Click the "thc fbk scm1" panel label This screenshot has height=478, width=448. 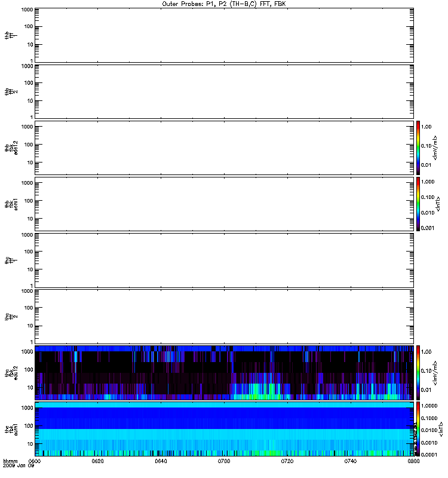click(x=11, y=429)
